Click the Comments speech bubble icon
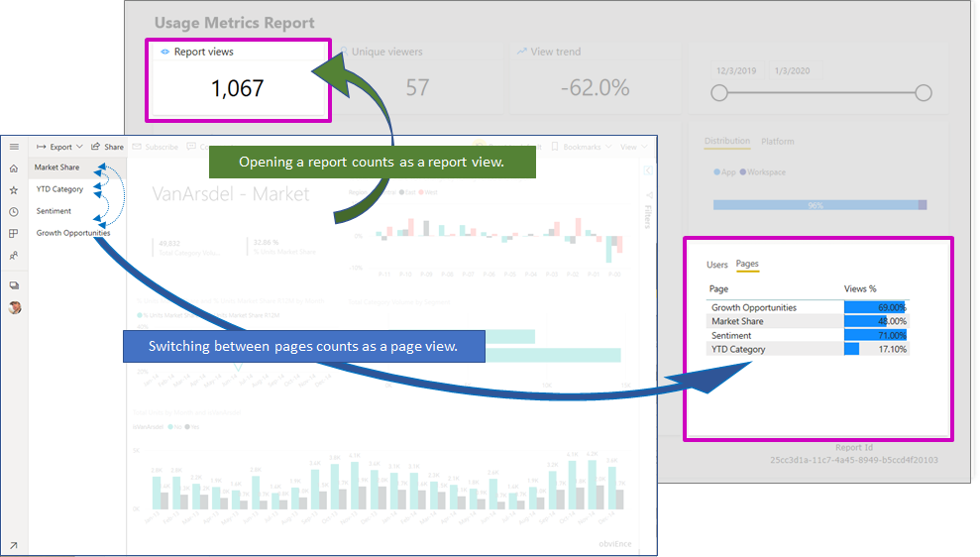This screenshot has width=980, height=557. pyautogui.click(x=191, y=147)
